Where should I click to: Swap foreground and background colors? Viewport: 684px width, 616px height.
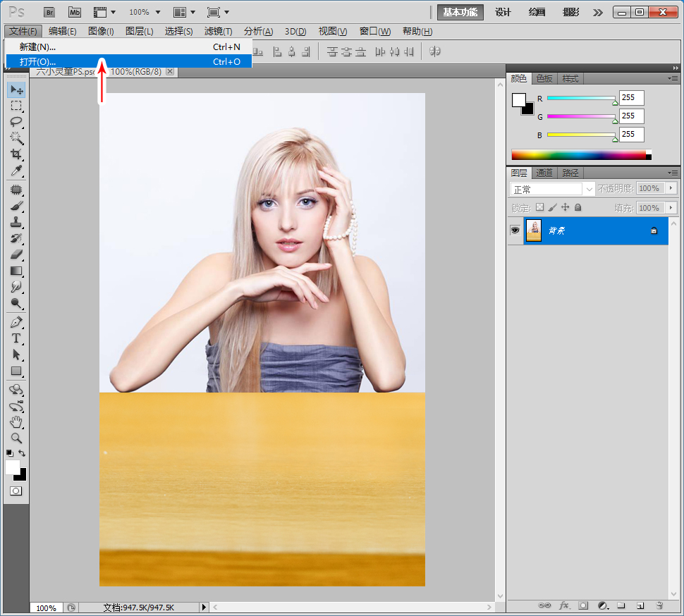[x=22, y=453]
